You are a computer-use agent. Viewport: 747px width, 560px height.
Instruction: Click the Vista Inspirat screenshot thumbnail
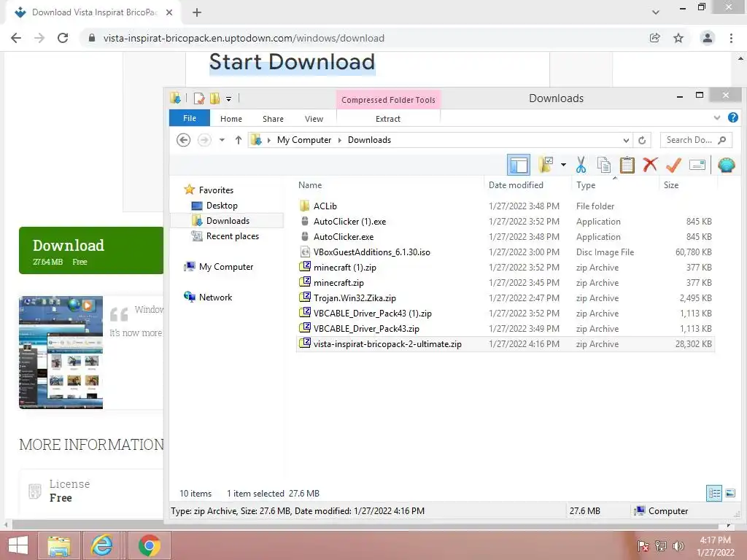click(x=61, y=352)
